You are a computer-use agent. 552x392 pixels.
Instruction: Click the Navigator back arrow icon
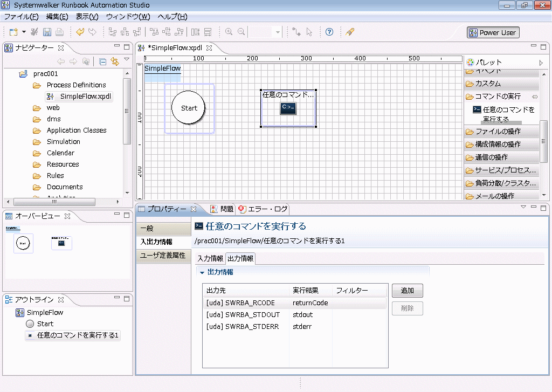click(61, 61)
